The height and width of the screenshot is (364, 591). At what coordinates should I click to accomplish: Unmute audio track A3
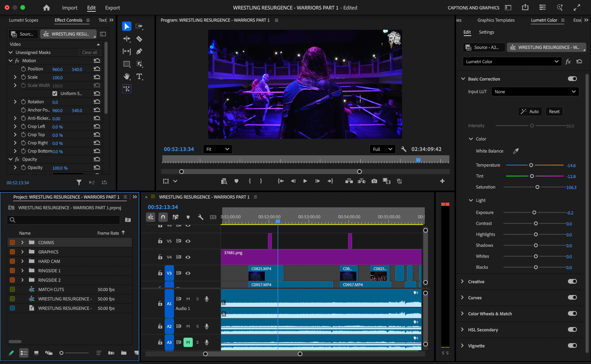(x=188, y=342)
